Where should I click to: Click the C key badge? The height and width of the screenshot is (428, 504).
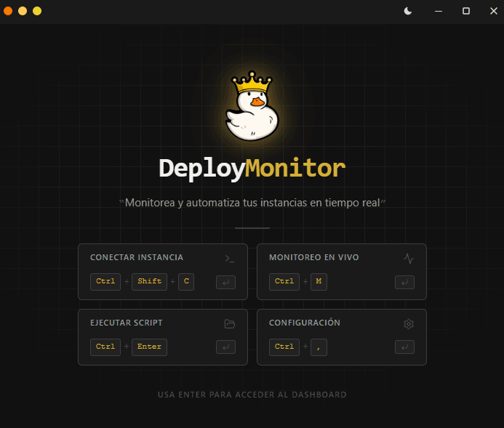(x=186, y=282)
